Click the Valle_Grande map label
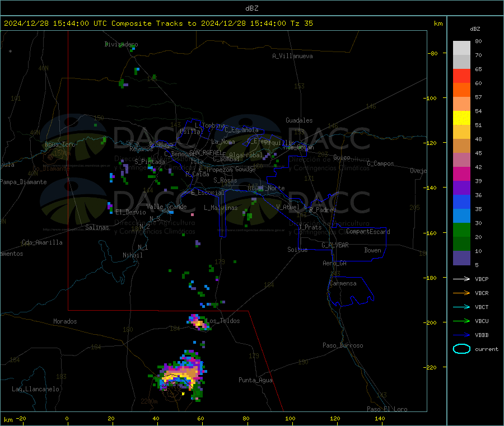The height and width of the screenshot is (426, 504). (x=166, y=207)
